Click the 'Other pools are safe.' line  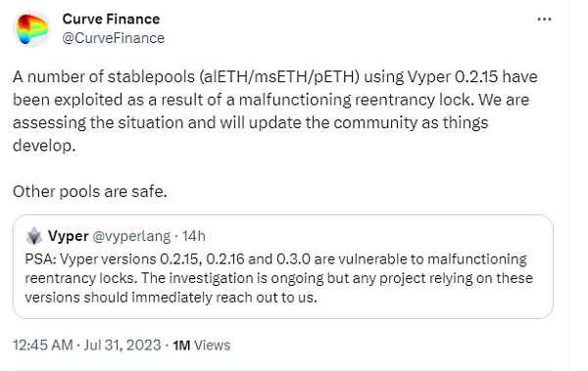pos(90,192)
